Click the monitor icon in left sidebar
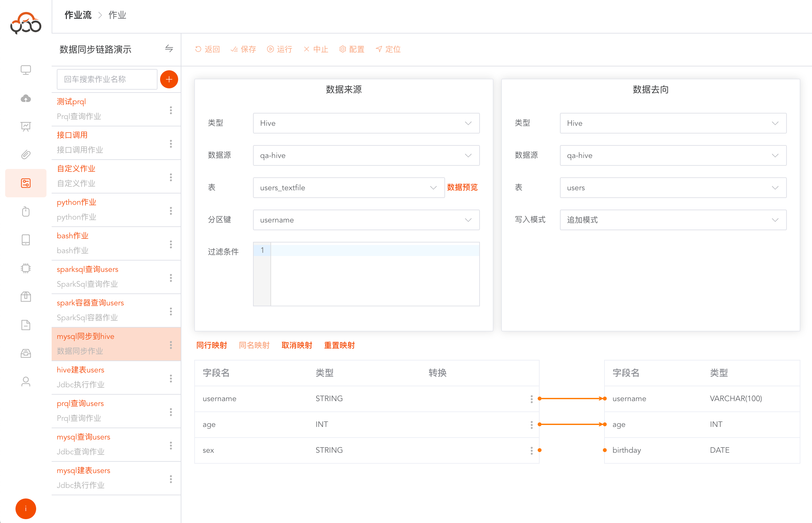This screenshot has height=523, width=812. pos(26,70)
